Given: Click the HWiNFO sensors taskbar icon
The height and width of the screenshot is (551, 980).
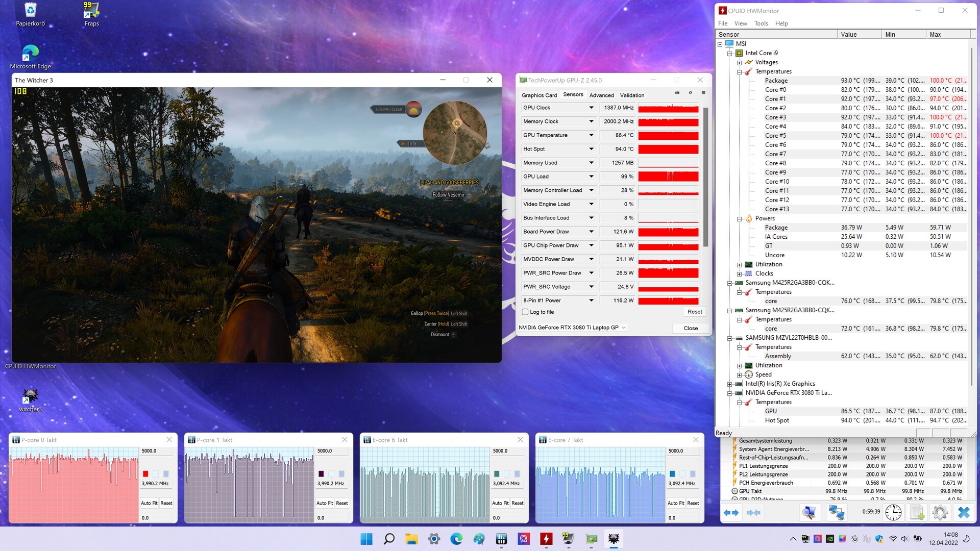Looking at the screenshot, I should click(x=501, y=539).
